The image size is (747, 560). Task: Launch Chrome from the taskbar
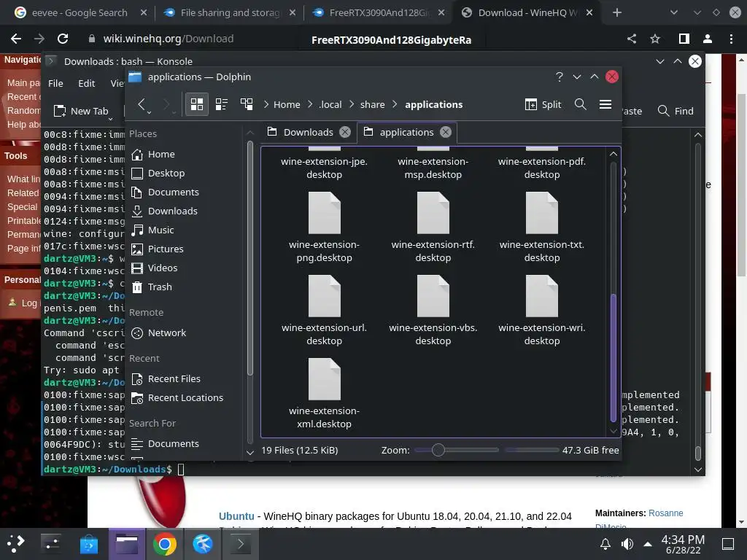click(165, 544)
